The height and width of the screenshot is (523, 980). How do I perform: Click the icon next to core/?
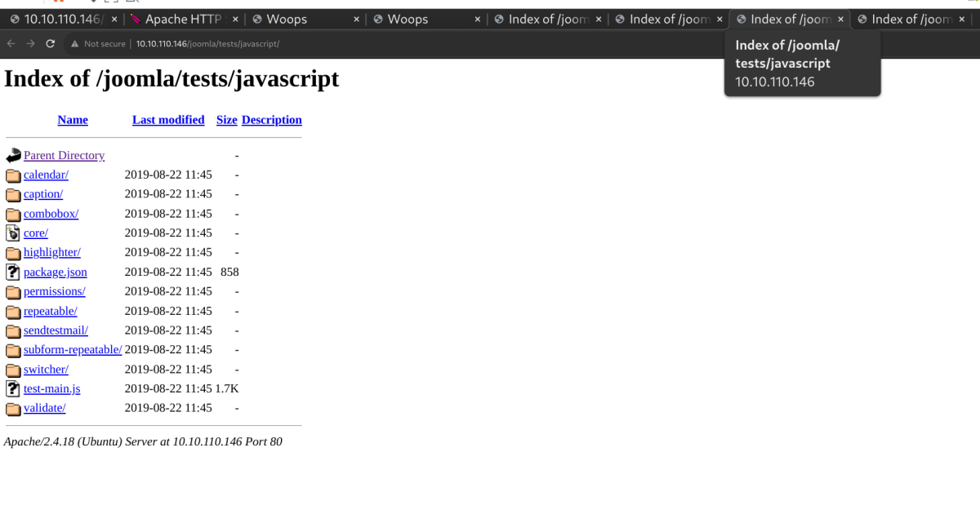(13, 233)
